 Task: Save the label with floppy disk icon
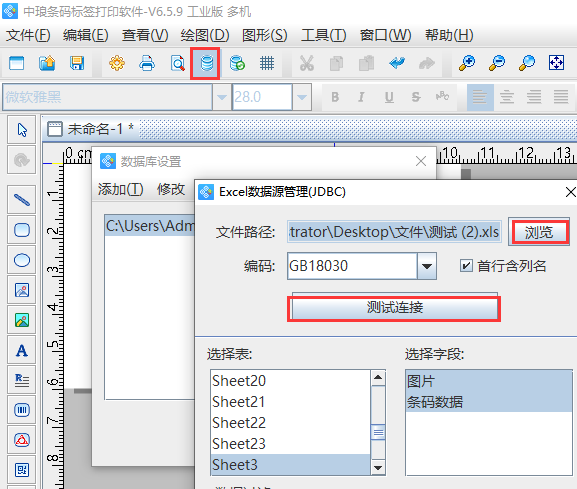coord(77,63)
